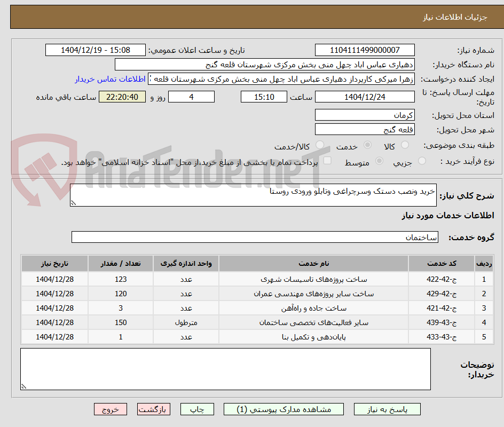The height and width of the screenshot is (427, 504).
Task: Click the need number field 1104111499000007
Action: [x=365, y=50]
